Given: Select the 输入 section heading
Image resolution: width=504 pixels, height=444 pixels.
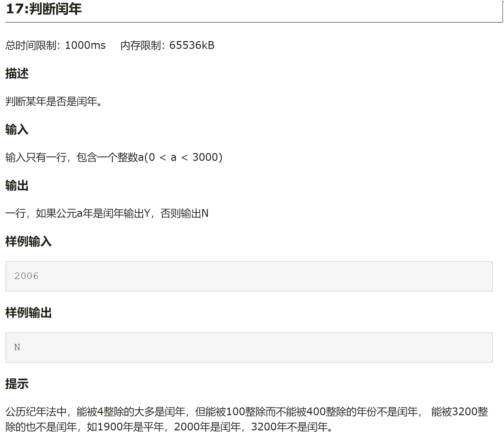Looking at the screenshot, I should coord(16,129).
